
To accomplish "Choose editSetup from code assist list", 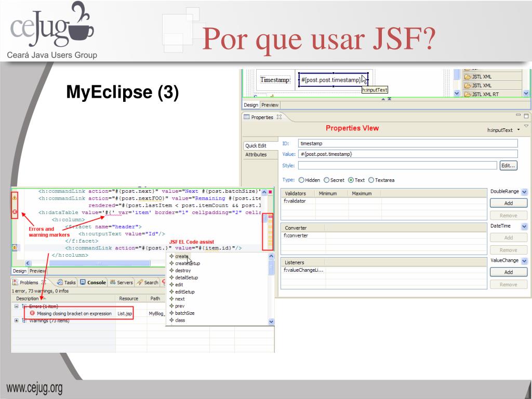I will click(184, 292).
